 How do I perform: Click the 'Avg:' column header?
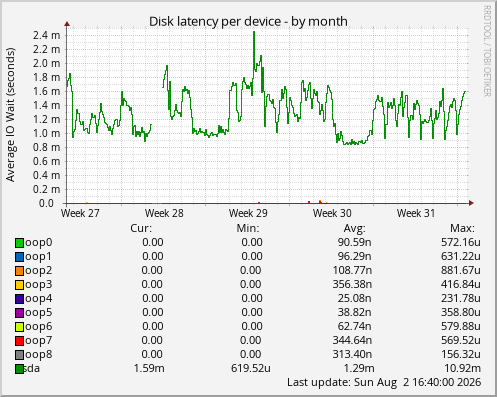[355, 228]
